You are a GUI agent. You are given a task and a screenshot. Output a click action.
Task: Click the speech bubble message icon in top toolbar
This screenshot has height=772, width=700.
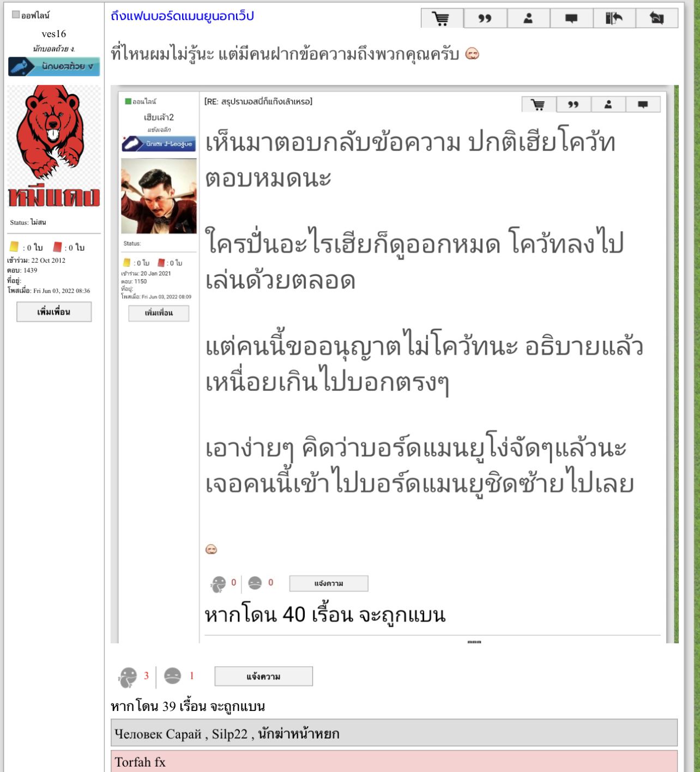pos(571,18)
